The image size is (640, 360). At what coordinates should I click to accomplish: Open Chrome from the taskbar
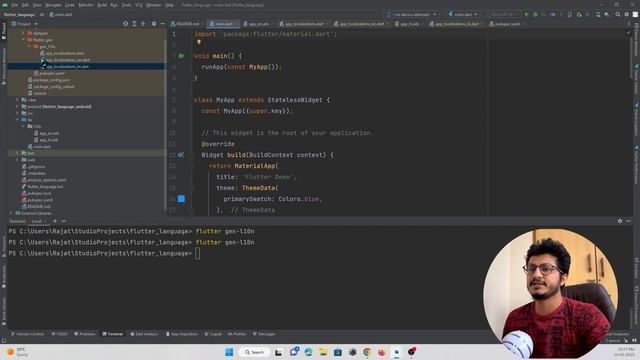[x=367, y=352]
